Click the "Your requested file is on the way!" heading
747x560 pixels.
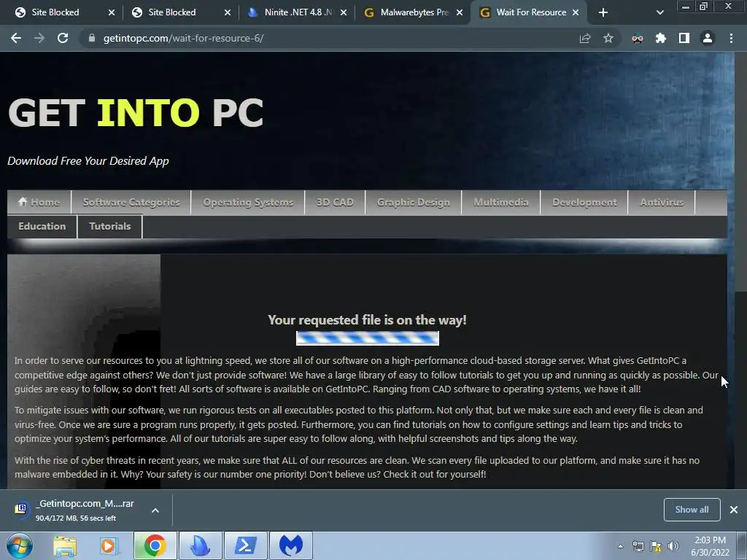pyautogui.click(x=367, y=320)
